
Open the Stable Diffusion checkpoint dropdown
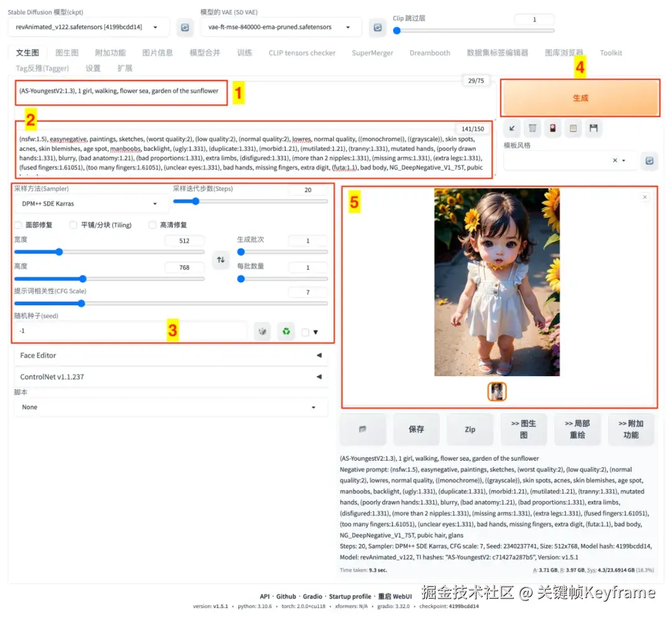pos(88,27)
